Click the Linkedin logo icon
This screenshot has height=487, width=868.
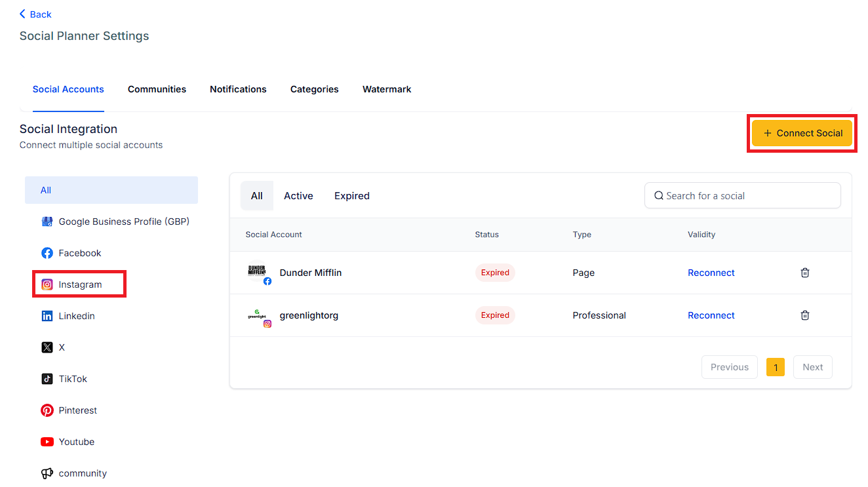click(47, 316)
